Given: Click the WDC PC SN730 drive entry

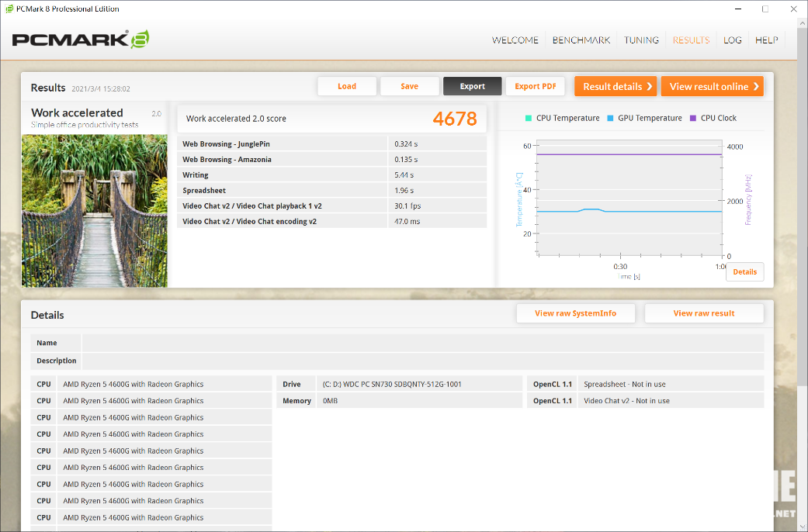Looking at the screenshot, I should tap(392, 384).
